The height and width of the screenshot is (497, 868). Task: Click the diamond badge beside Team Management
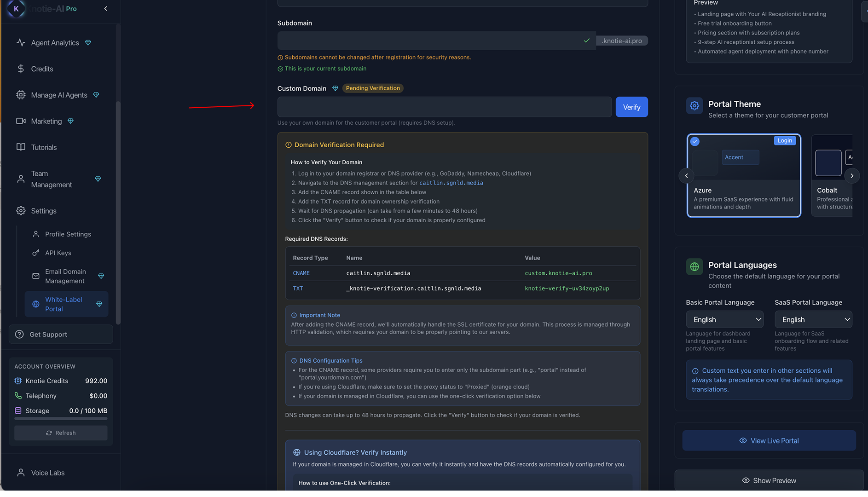(x=98, y=179)
